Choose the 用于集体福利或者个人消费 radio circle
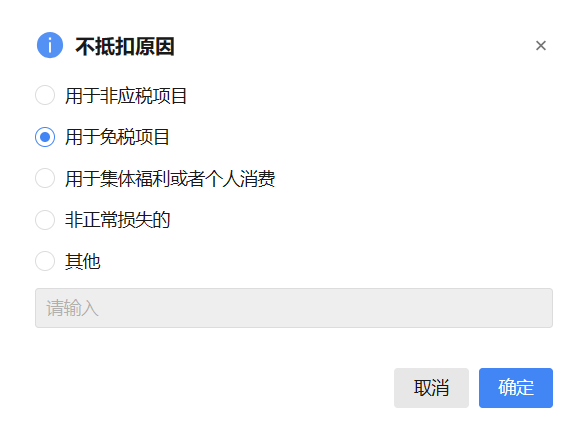 (x=45, y=178)
